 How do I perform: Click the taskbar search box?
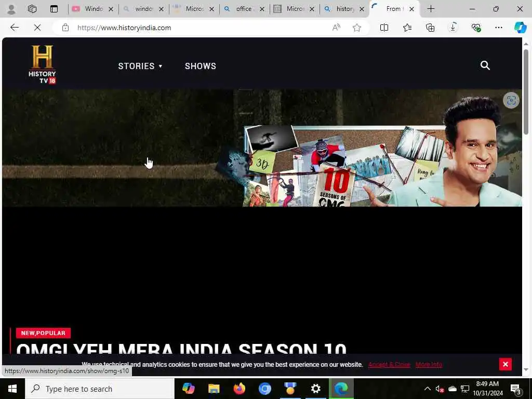99,389
